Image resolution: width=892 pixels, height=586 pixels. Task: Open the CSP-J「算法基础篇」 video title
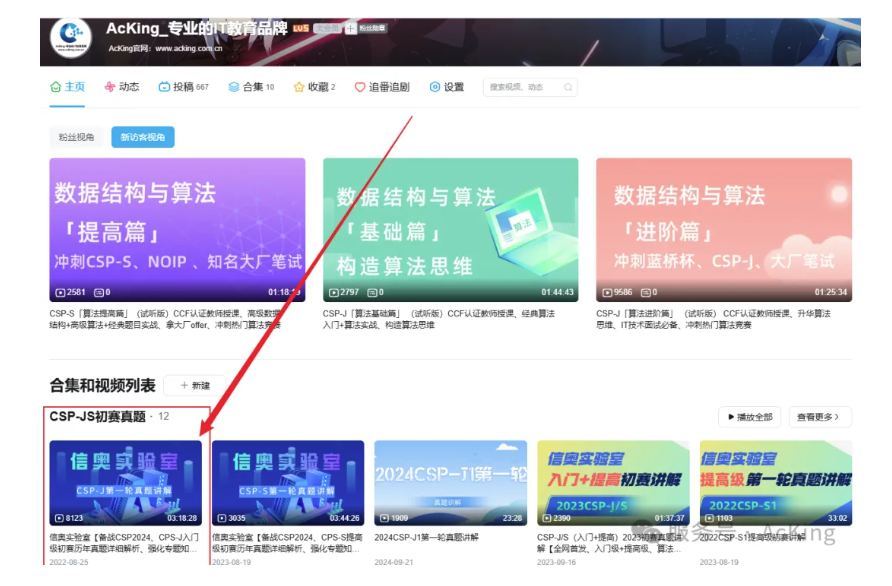coord(439,319)
